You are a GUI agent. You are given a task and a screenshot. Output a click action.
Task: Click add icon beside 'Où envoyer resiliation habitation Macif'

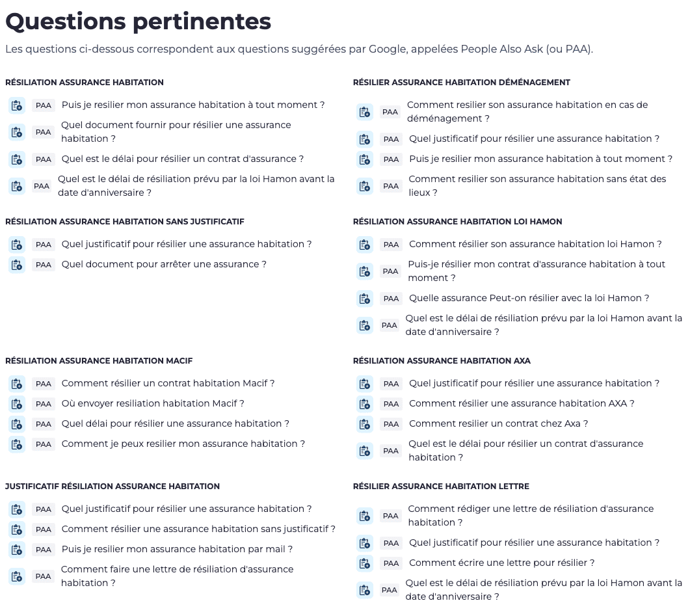point(17,404)
